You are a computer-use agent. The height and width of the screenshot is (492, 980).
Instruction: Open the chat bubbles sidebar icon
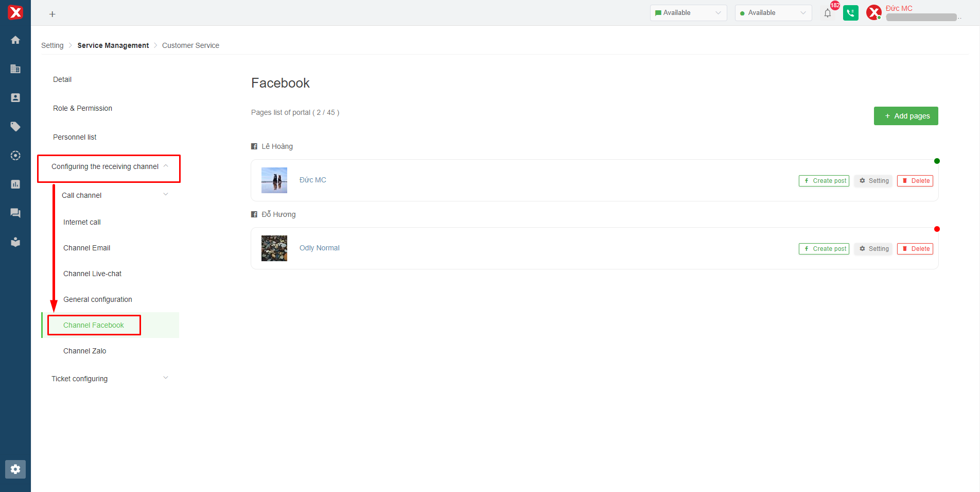click(15, 213)
